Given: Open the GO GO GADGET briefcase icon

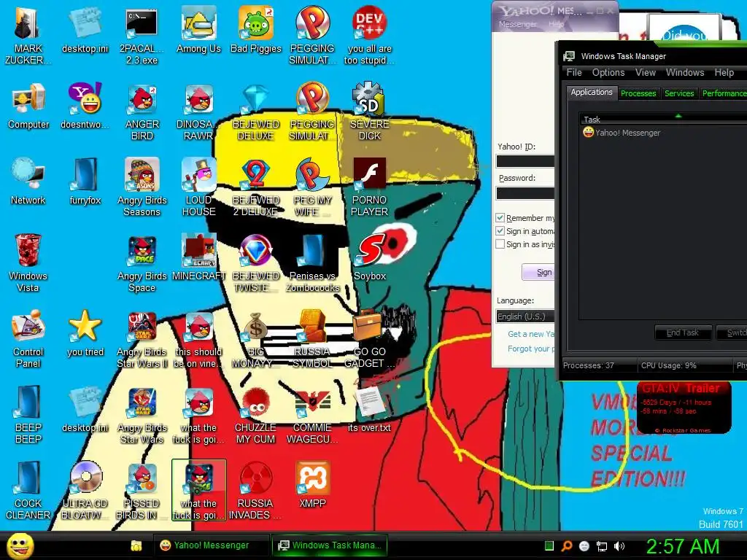Looking at the screenshot, I should coord(370,338).
